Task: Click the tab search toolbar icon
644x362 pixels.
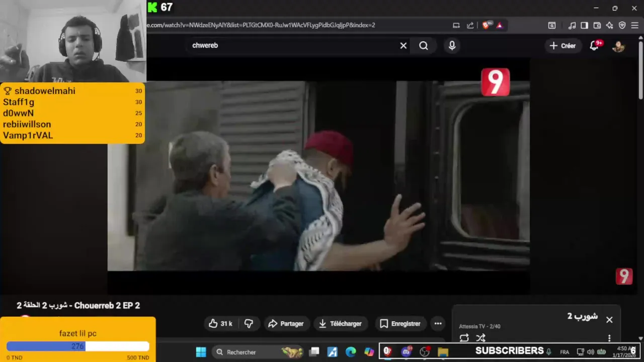Action: (552, 25)
